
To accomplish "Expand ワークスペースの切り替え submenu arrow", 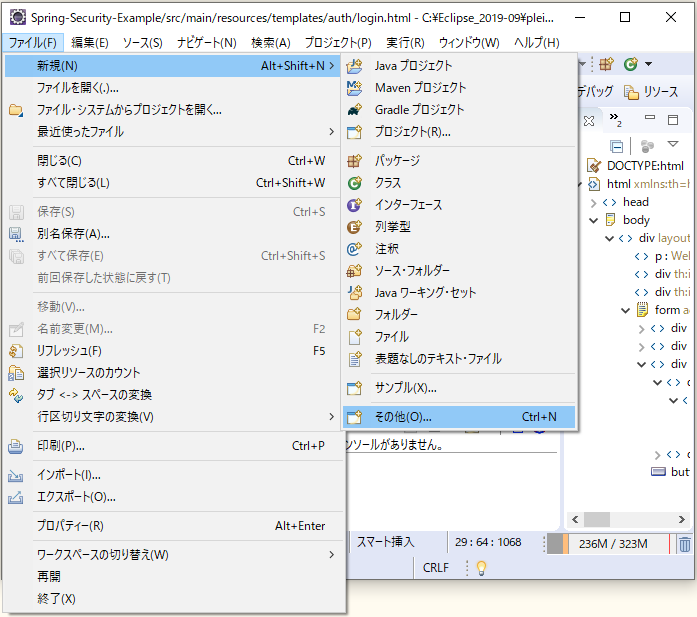I will [x=331, y=554].
